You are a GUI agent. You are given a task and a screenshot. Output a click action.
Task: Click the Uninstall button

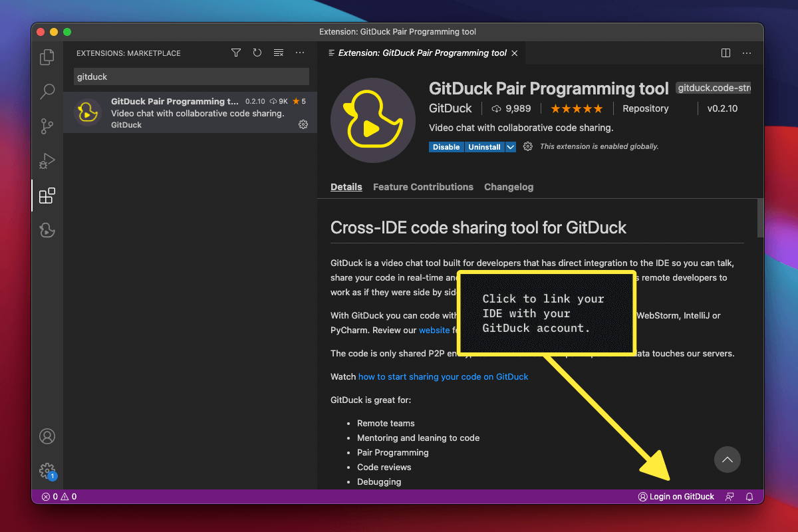pos(485,147)
